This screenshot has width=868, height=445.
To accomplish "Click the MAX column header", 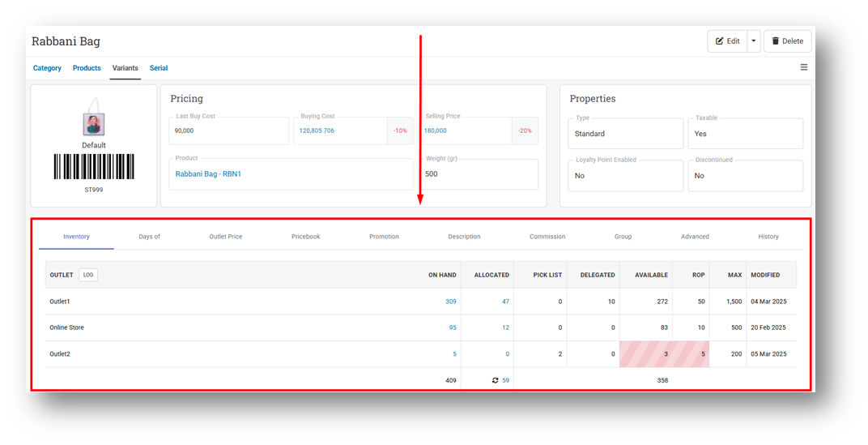I will click(735, 275).
